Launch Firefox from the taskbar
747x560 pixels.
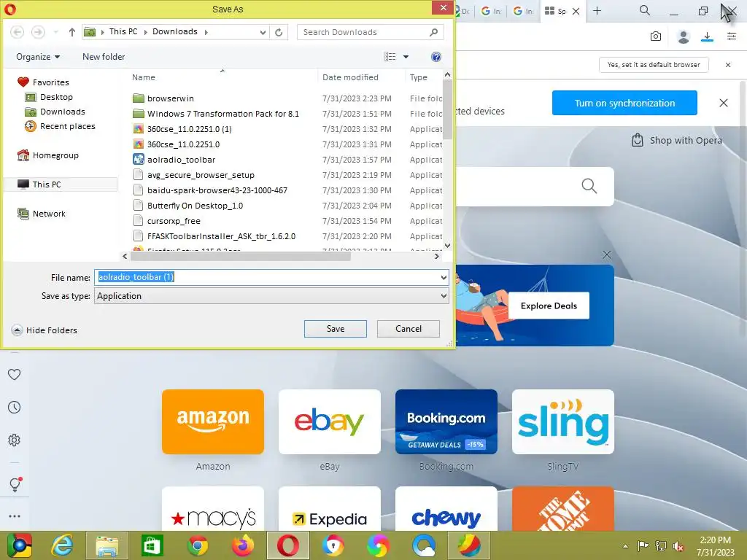point(242,545)
